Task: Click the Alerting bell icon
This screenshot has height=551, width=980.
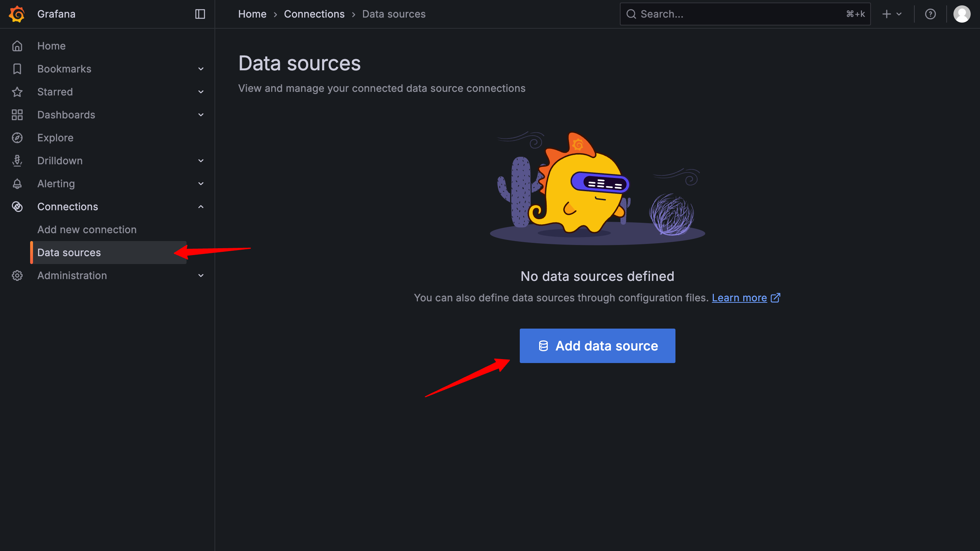Action: [x=17, y=184]
